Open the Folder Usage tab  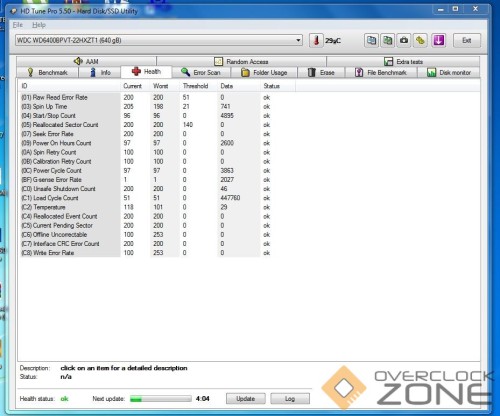[264, 72]
